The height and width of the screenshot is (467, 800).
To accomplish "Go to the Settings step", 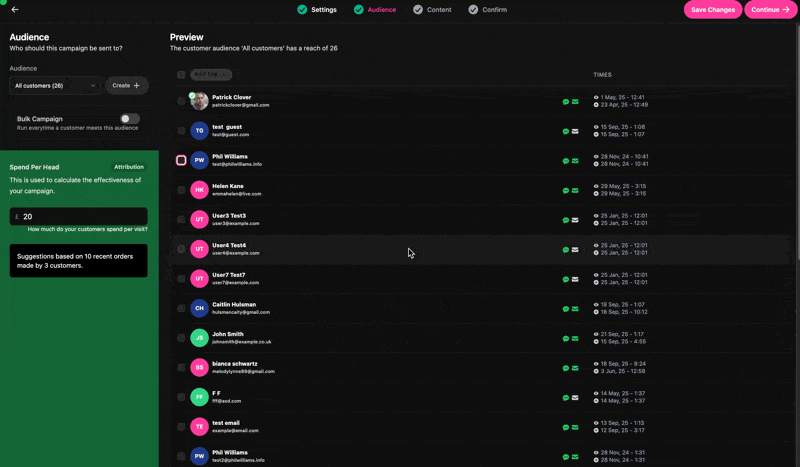I will coord(317,10).
